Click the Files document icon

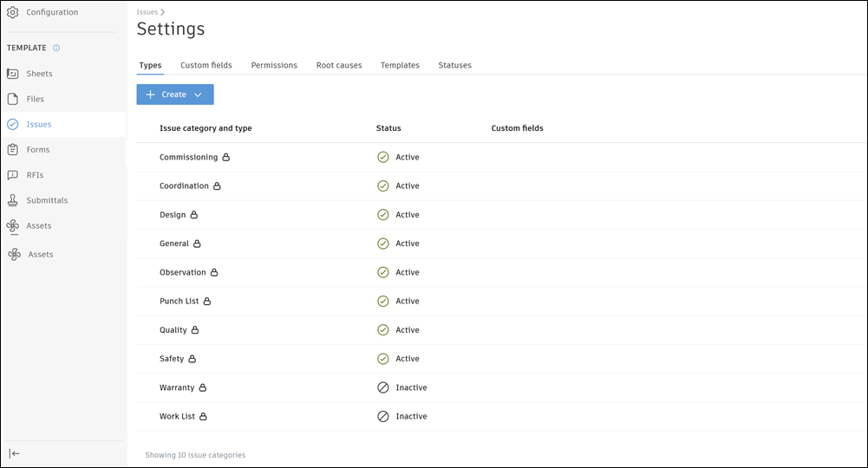coord(13,99)
